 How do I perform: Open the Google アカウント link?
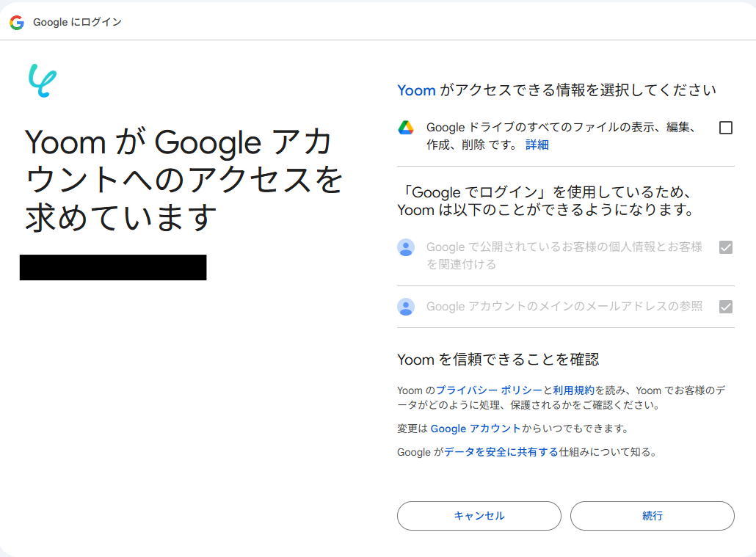click(x=475, y=429)
